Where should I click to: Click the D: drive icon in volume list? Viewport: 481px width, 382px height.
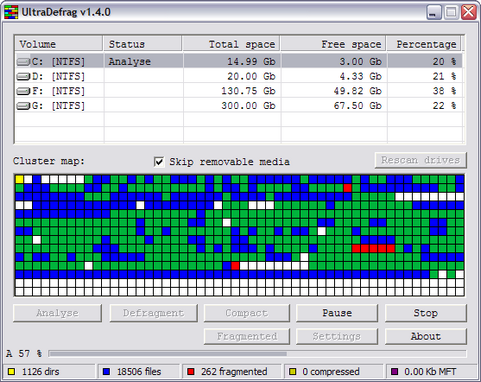tap(23, 76)
